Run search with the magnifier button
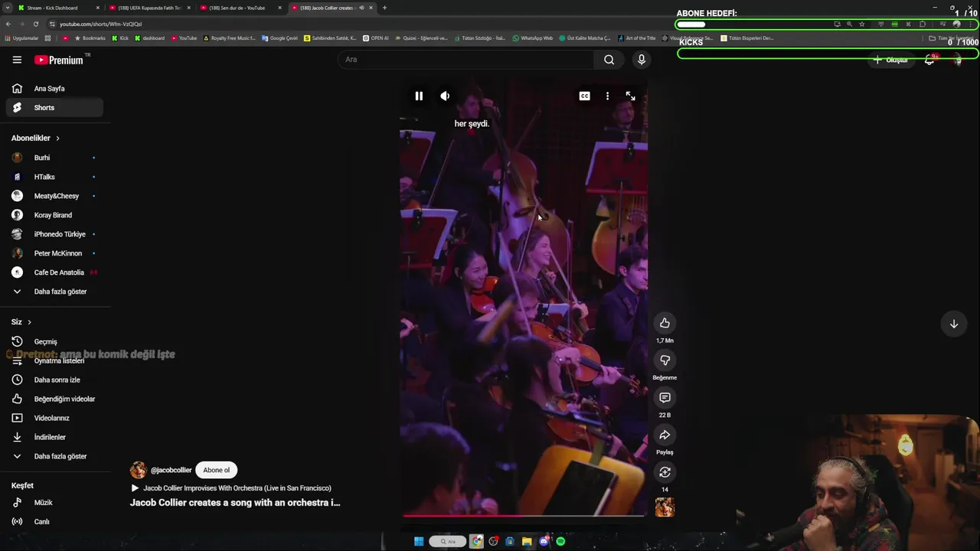Screen dimensions: 980x551 tap(609, 60)
